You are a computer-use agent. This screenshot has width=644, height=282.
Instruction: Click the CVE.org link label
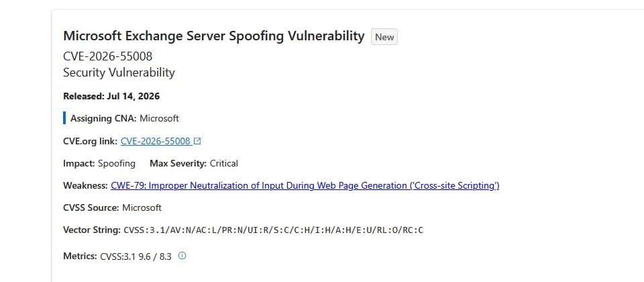(91, 142)
